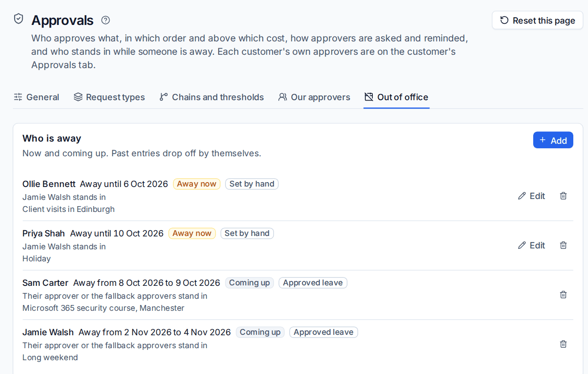Image resolution: width=588 pixels, height=374 pixels.
Task: Click the shield icon next to Approvals heading
Action: (18, 19)
